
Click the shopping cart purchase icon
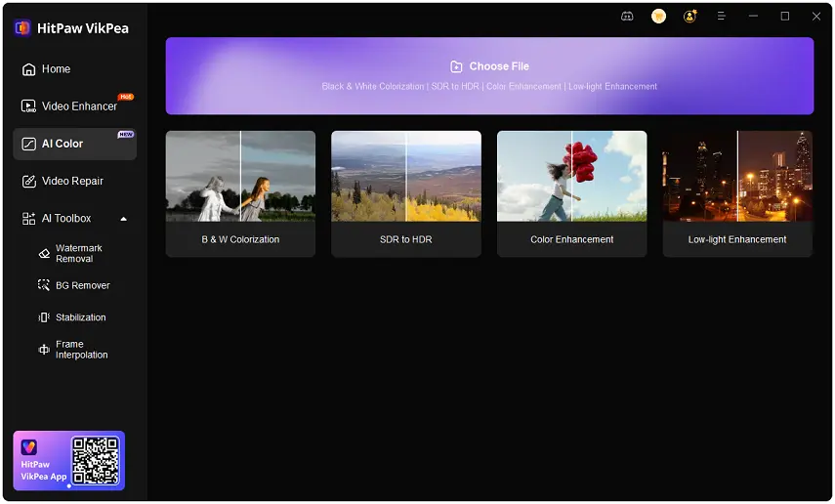pos(659,17)
